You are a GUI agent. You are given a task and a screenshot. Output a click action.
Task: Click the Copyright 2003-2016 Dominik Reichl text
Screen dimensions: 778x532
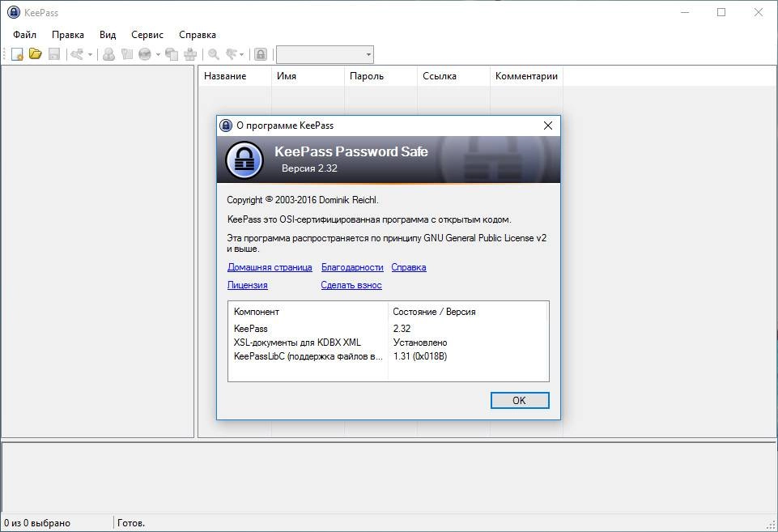(303, 200)
